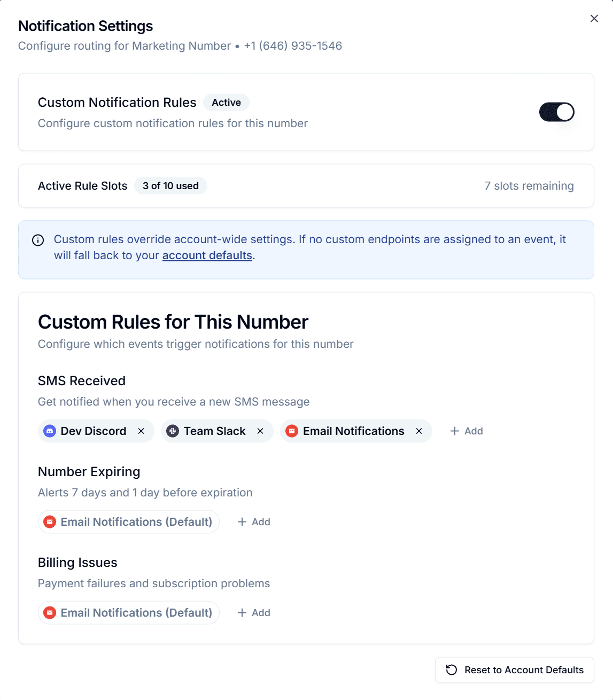
Task: Remove Email Notifications from SMS Received
Action: (x=418, y=431)
